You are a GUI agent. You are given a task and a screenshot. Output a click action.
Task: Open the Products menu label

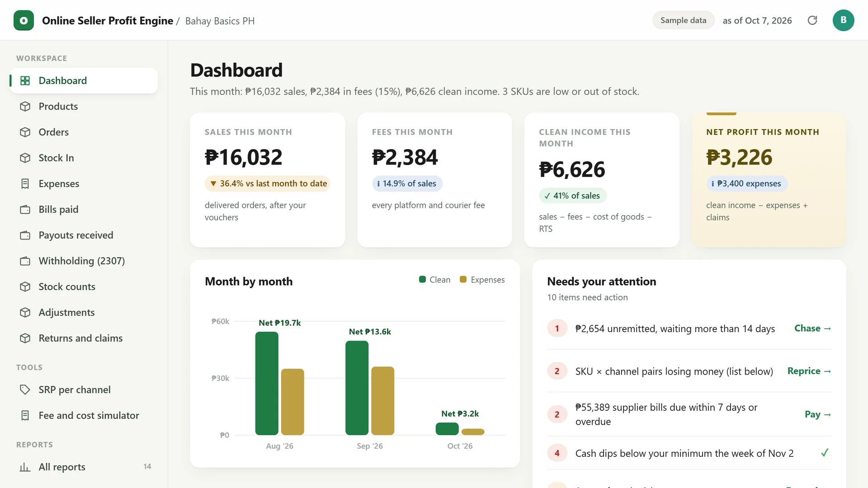pyautogui.click(x=58, y=106)
